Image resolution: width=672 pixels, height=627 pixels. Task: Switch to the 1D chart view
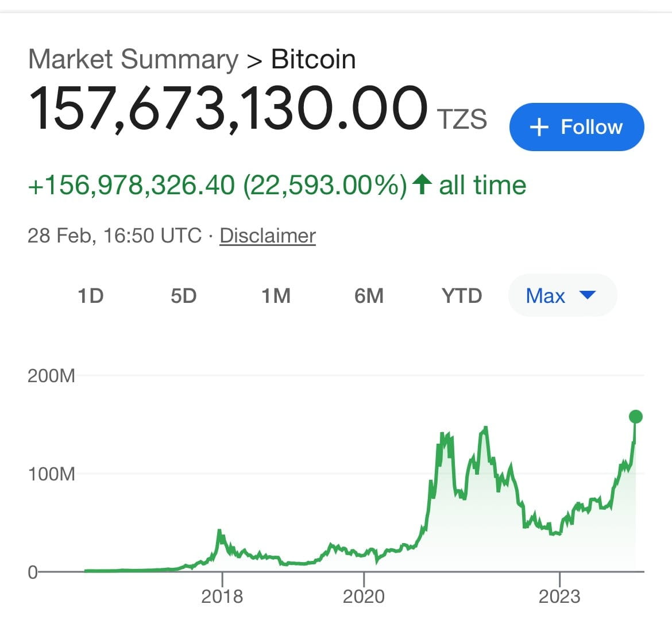pos(90,295)
